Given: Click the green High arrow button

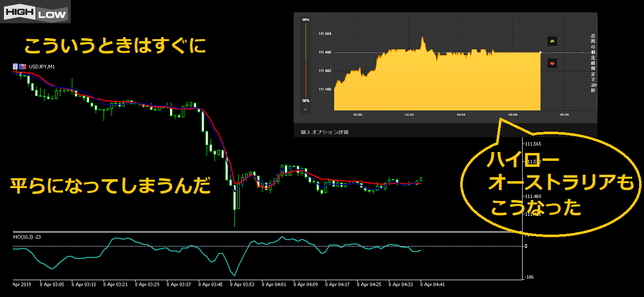Looking at the screenshot, I should 552,41.
